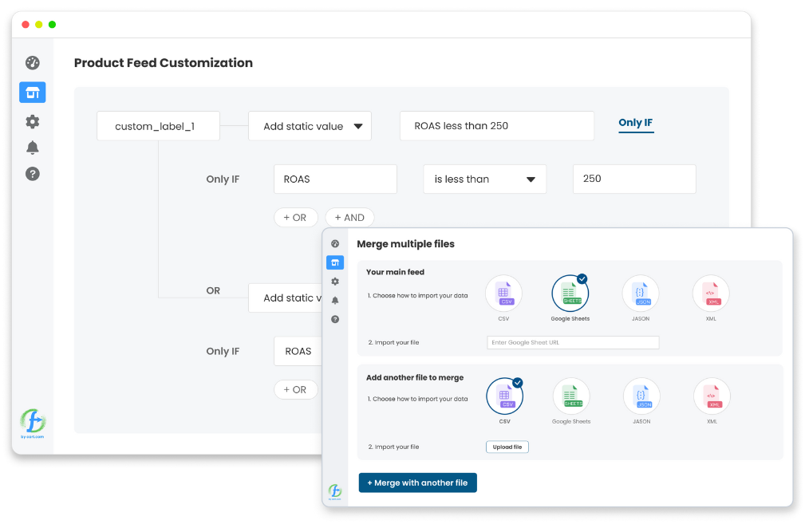Click the notifications bell in main sidebar
Image resolution: width=805 pixels, height=532 pixels.
point(33,148)
